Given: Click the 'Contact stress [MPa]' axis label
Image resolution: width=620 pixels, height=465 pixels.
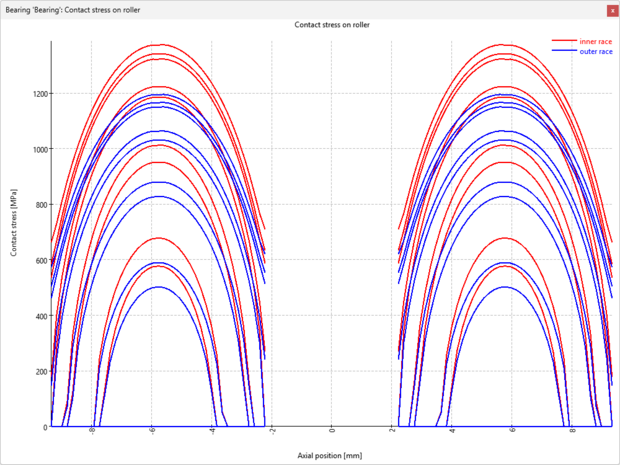Looking at the screenshot, I should (x=14, y=233).
